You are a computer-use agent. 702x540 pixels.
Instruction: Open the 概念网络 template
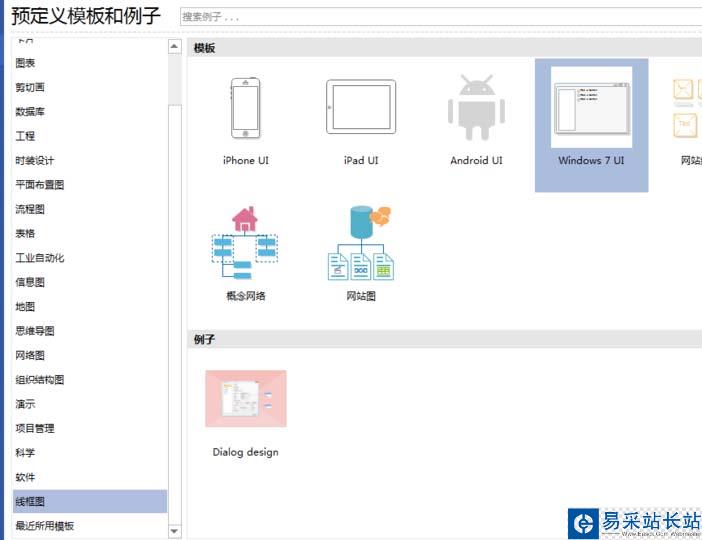click(245, 254)
